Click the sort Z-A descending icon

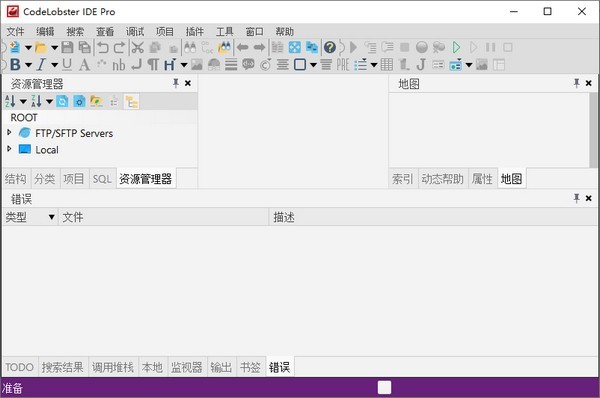tap(36, 101)
